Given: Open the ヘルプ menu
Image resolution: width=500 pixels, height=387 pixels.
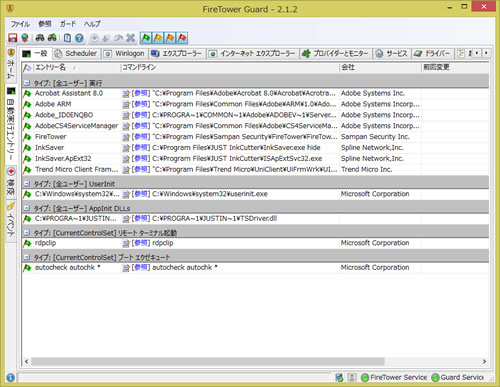Looking at the screenshot, I should tap(92, 24).
